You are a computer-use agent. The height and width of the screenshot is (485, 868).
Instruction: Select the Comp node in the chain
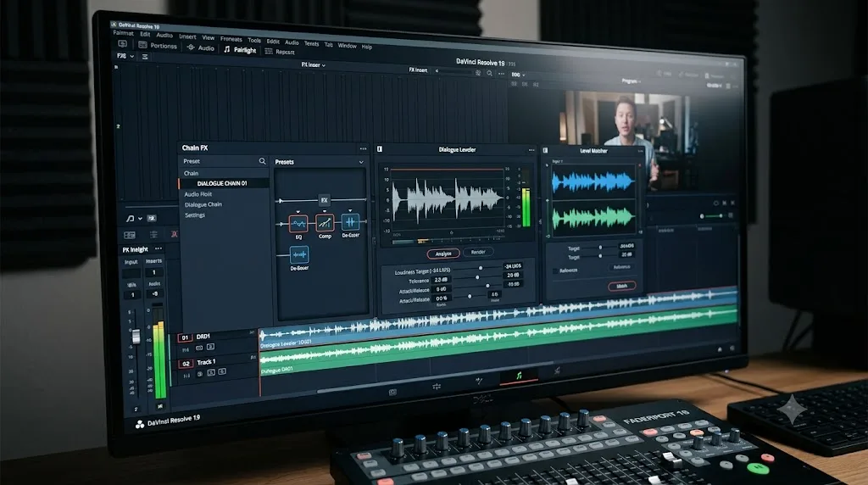click(325, 223)
